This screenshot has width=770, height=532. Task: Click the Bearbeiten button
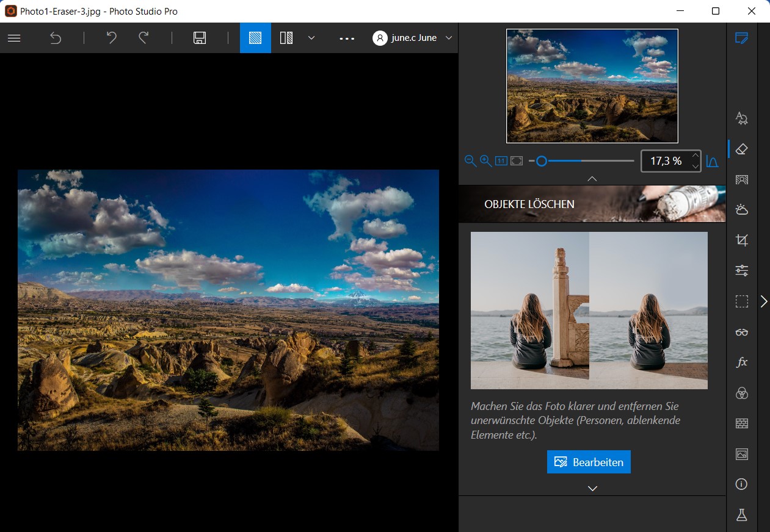589,462
